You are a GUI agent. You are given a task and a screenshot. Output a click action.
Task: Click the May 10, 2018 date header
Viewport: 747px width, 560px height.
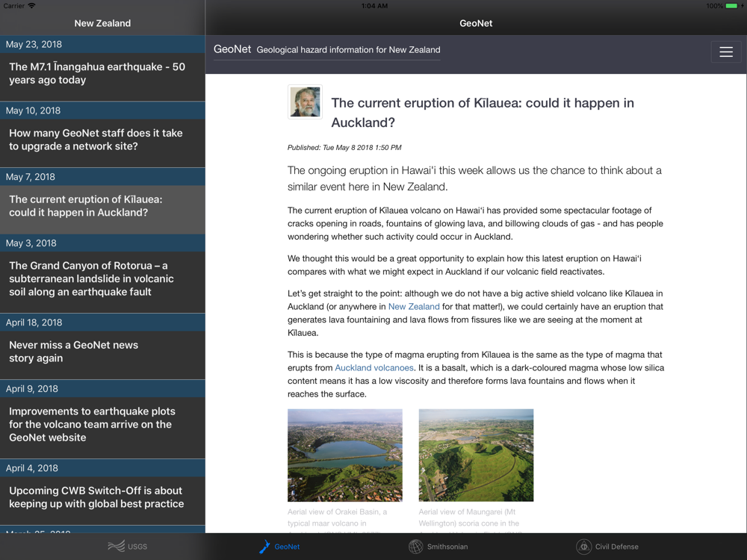click(102, 111)
